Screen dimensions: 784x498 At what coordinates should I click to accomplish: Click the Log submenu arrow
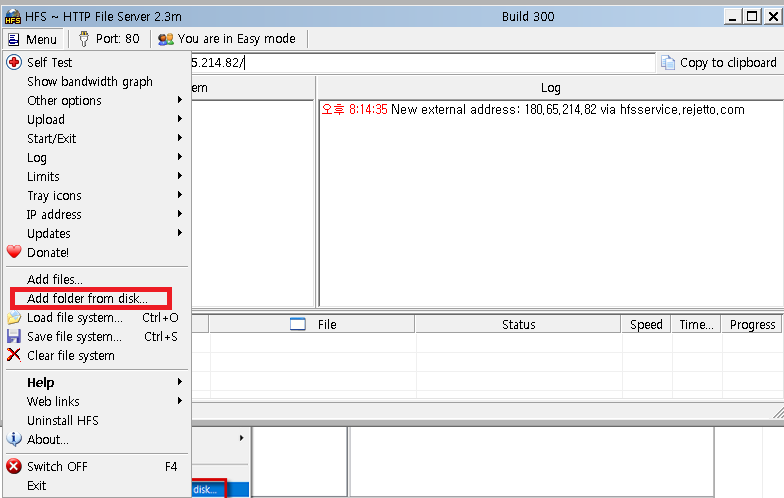[x=180, y=157]
